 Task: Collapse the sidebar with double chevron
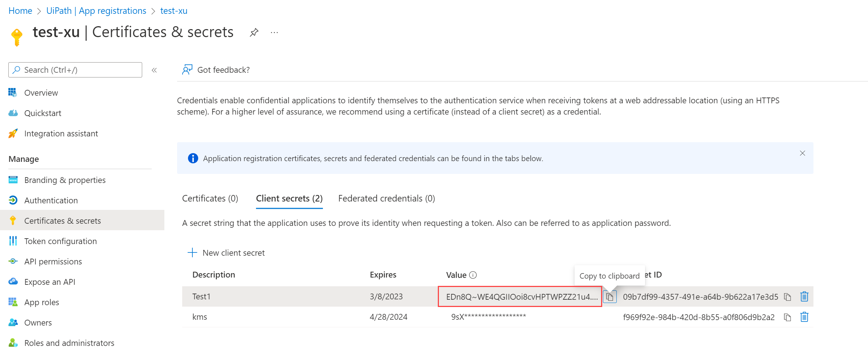154,70
